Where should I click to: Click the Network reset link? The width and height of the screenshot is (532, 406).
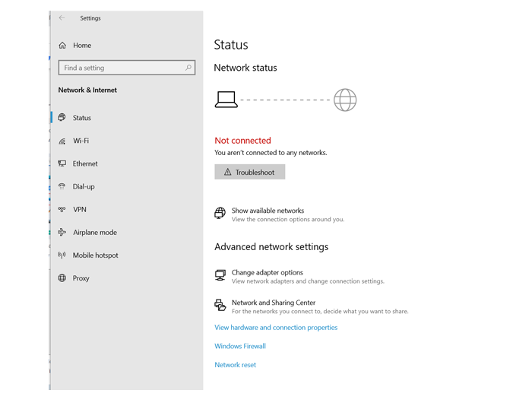(x=235, y=365)
